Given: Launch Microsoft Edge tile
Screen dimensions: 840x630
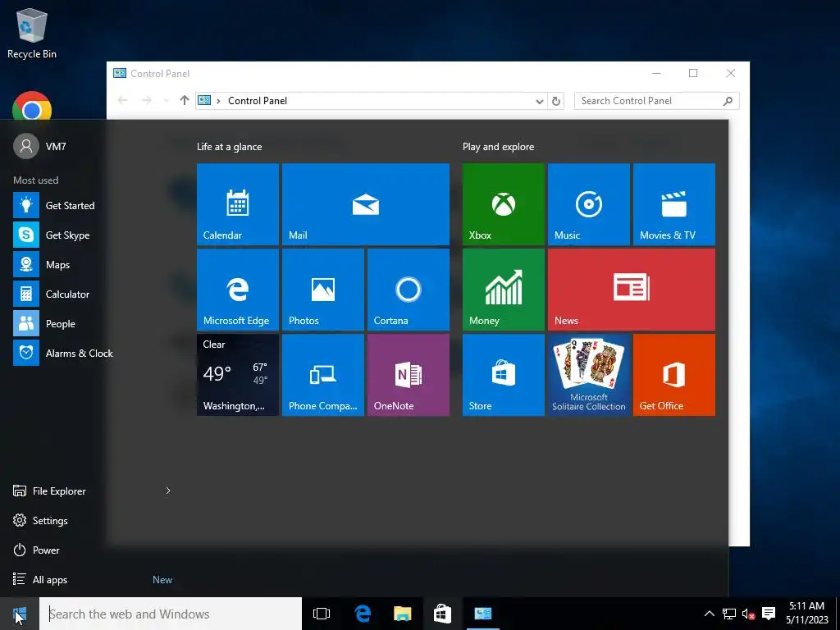Looking at the screenshot, I should pyautogui.click(x=237, y=290).
